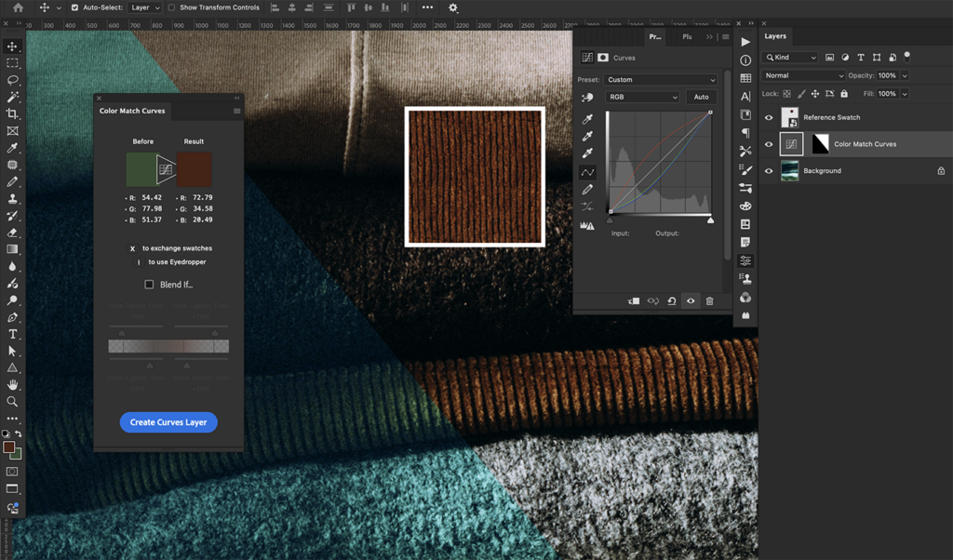Select the Crop tool

[x=13, y=113]
